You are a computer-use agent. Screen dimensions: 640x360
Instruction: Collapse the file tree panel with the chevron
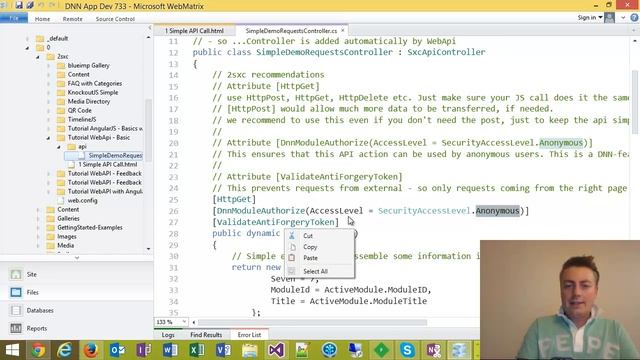click(150, 28)
